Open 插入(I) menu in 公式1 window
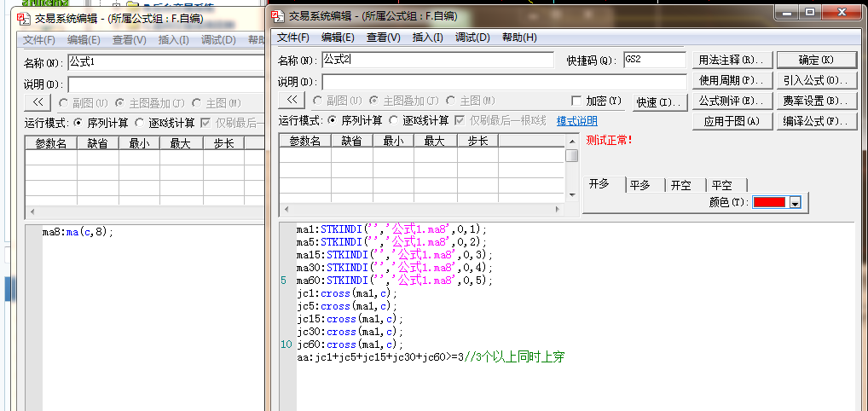 click(174, 40)
